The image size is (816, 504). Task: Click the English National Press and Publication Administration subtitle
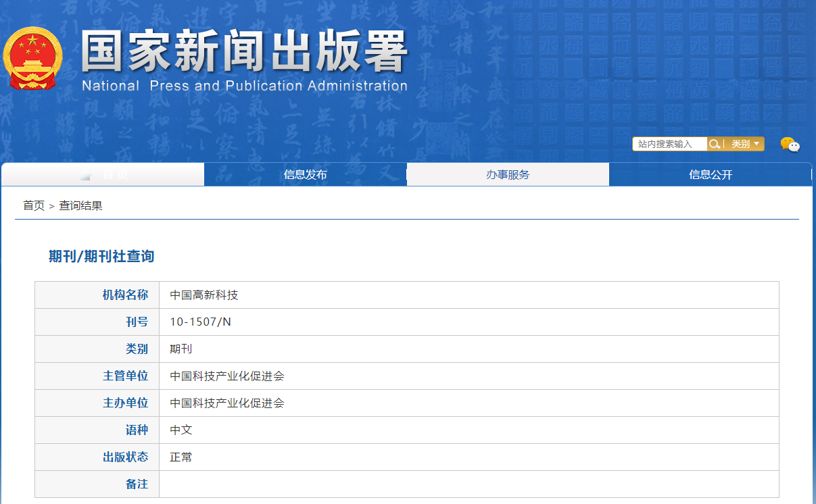(x=244, y=86)
